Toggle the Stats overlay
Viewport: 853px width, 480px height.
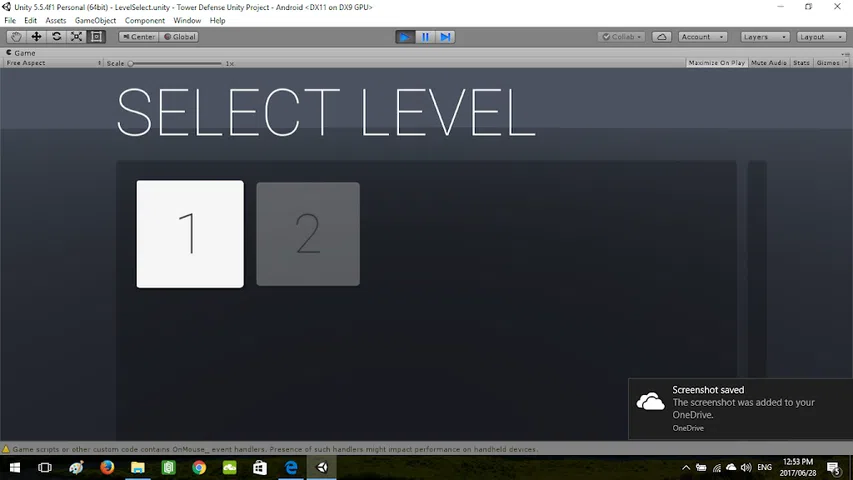click(x=801, y=63)
